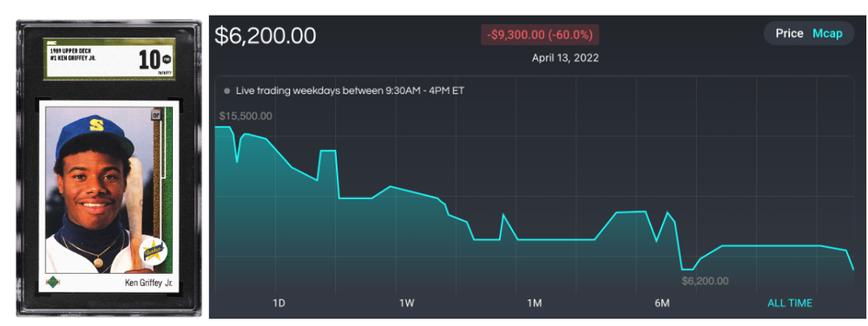This screenshot has height=326, width=868.
Task: Click the $15,500.00 chart high label
Action: coord(246,116)
